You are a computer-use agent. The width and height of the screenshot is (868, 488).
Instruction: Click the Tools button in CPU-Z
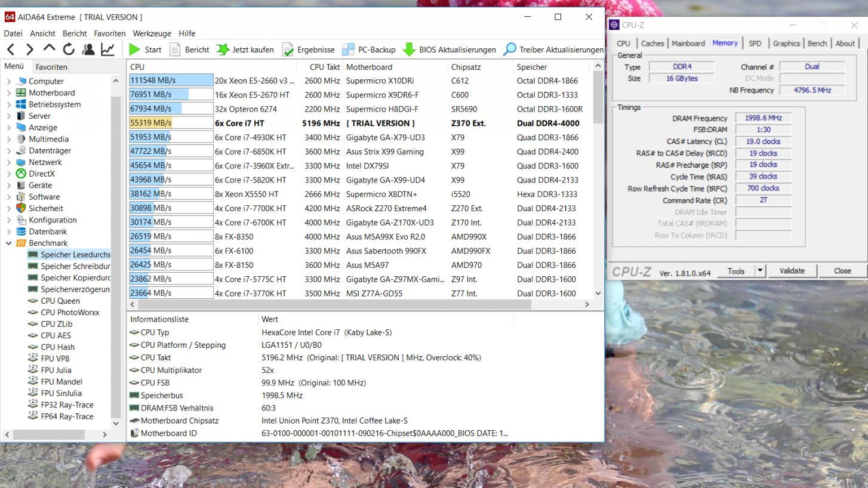click(736, 271)
